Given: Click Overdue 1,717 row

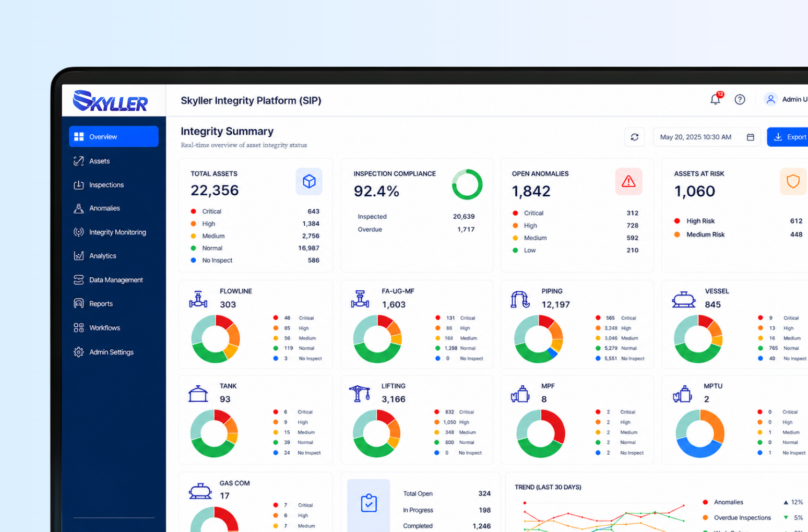Looking at the screenshot, I should point(416,229).
